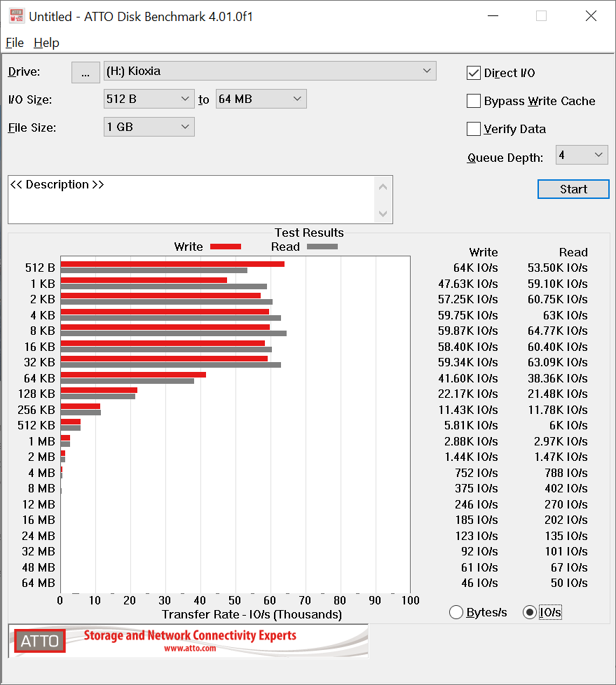Viewport: 616px width, 685px height.
Task: Click the 64 KB red write bar
Action: 133,375
